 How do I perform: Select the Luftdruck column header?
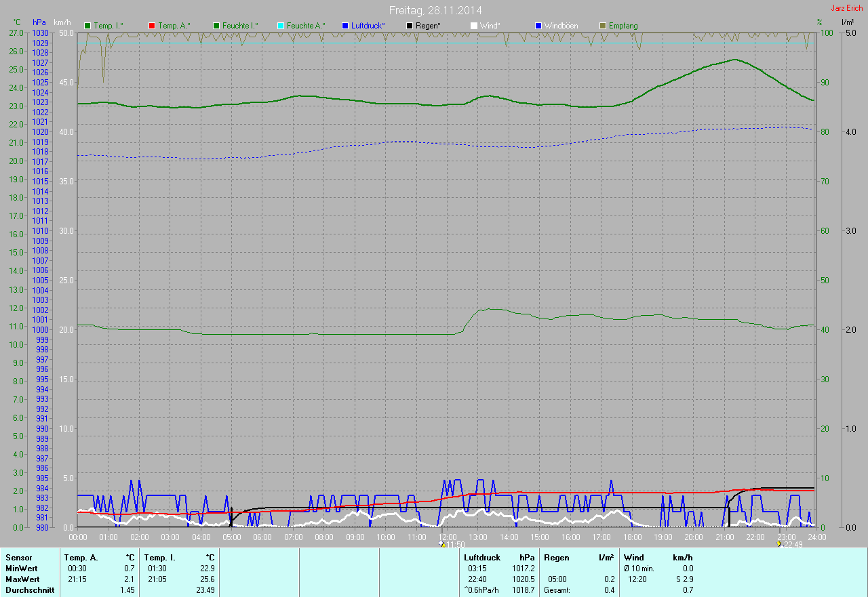481,558
